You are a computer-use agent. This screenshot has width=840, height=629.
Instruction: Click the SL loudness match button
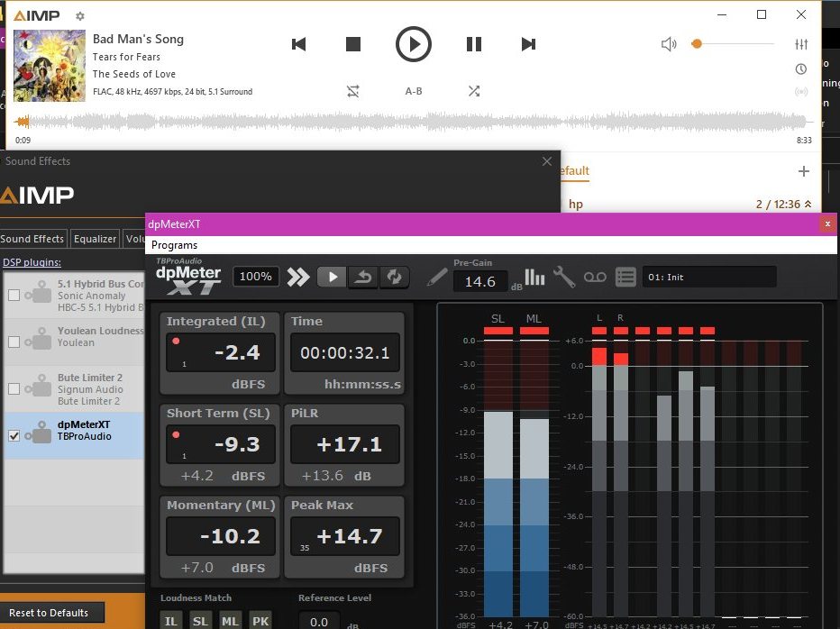coord(200,620)
